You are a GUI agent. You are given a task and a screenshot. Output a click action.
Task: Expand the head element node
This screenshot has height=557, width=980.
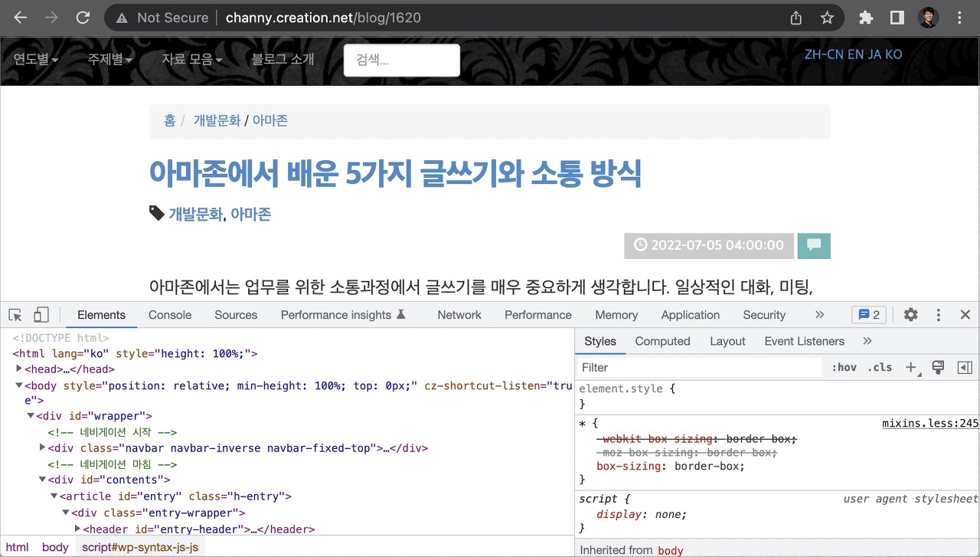19,369
